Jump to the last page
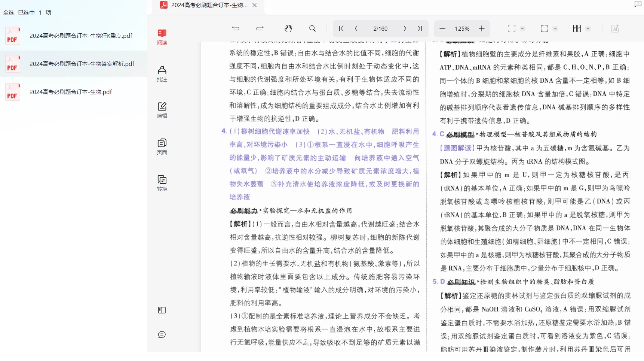This screenshot has width=644, height=361. (420, 28)
